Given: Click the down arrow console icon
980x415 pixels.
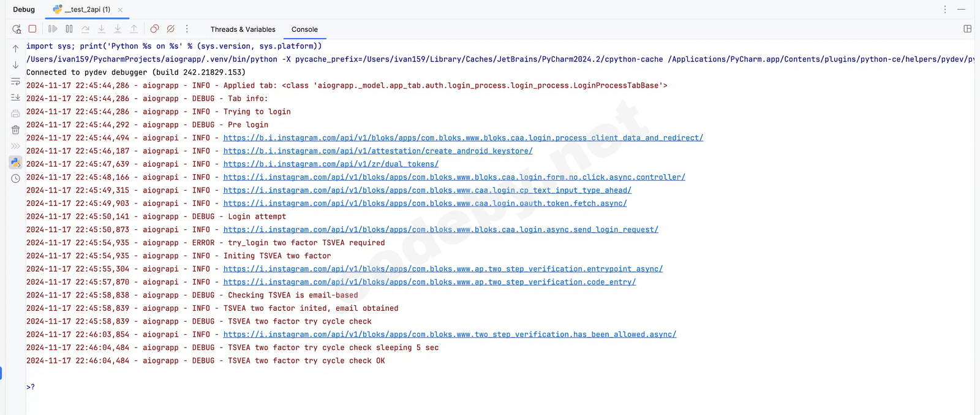Looking at the screenshot, I should pyautogui.click(x=16, y=65).
